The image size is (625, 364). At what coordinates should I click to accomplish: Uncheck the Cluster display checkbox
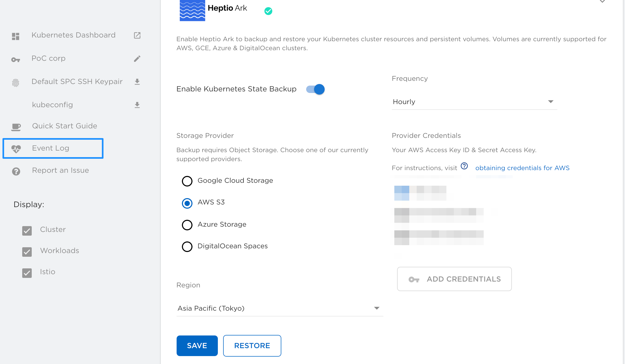click(27, 231)
